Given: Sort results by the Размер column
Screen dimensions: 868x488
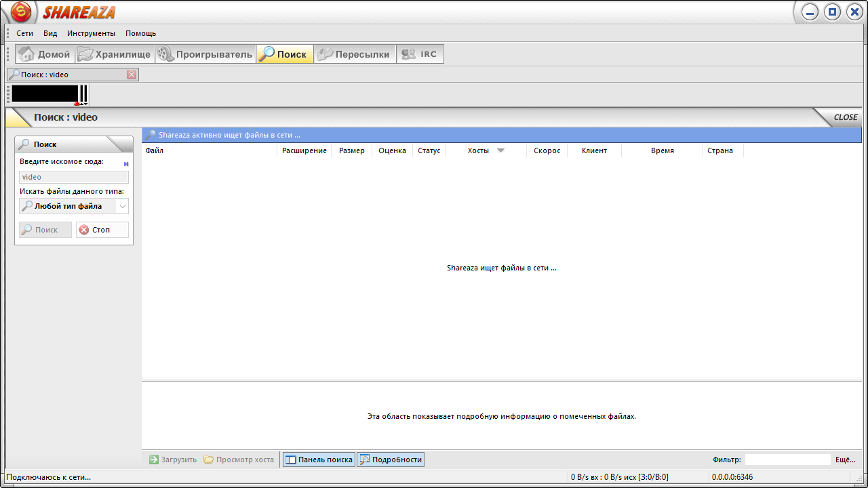Looking at the screenshot, I should coord(352,150).
